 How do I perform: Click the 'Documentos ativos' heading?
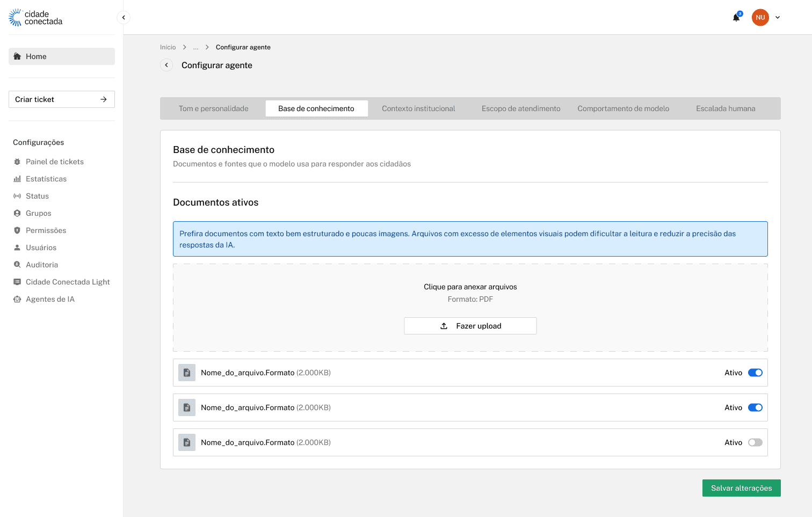[216, 202]
